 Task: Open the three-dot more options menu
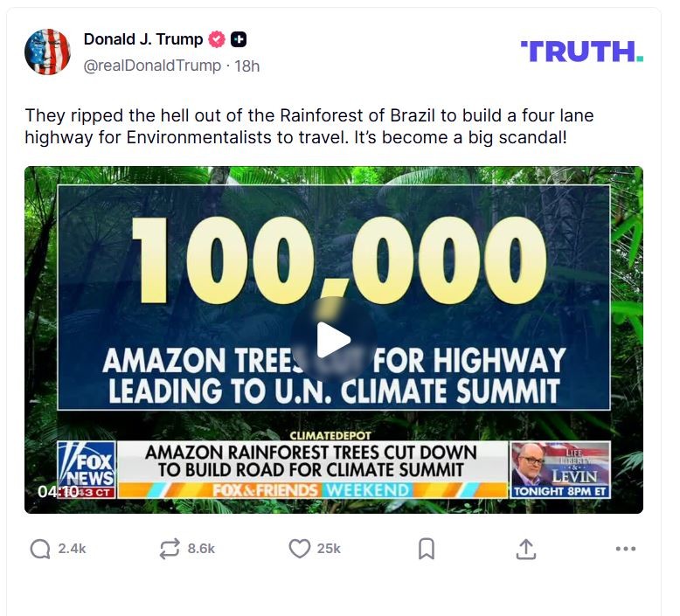tap(625, 549)
